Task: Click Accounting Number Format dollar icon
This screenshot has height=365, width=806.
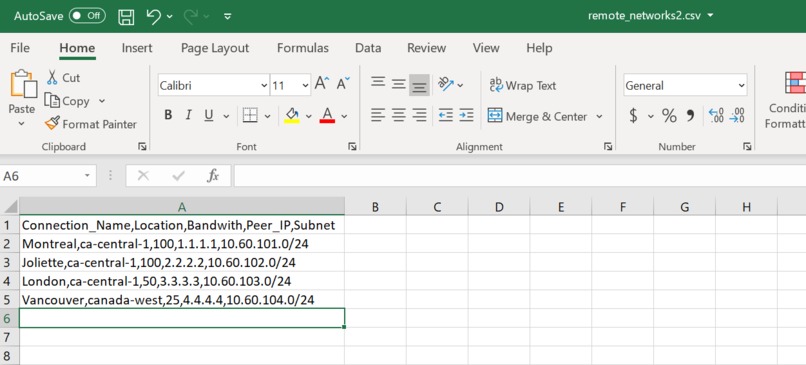Action: tap(633, 116)
